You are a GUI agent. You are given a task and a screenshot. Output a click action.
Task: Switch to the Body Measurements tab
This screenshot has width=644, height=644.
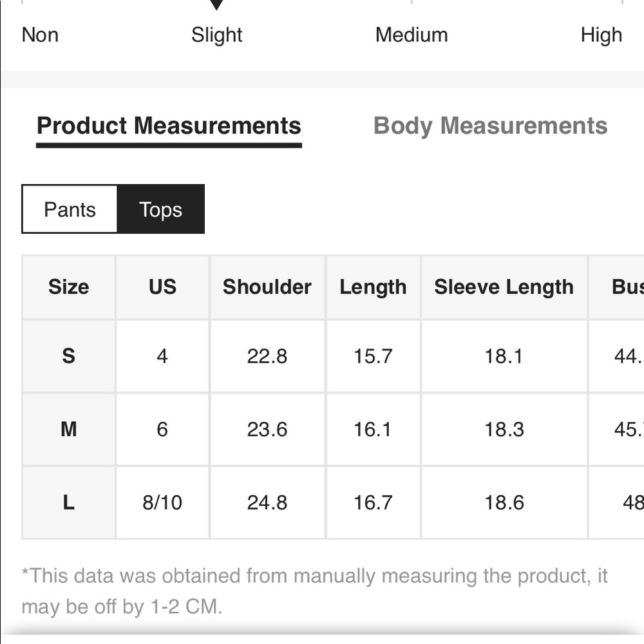[x=490, y=126]
